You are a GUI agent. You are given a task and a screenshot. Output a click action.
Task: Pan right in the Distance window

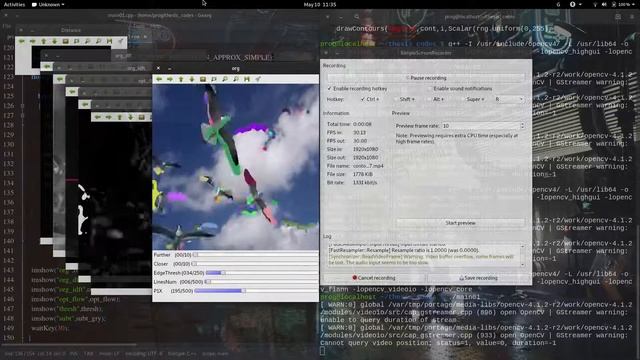[x=33, y=41]
